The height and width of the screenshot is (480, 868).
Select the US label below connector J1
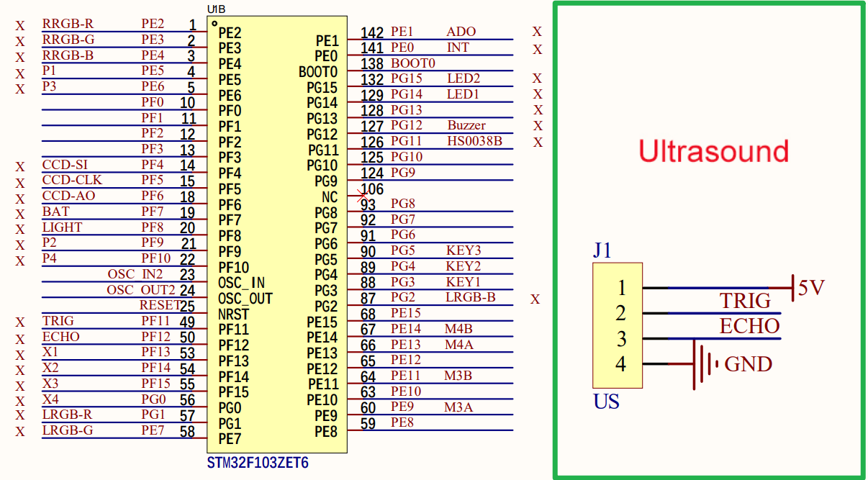click(607, 401)
